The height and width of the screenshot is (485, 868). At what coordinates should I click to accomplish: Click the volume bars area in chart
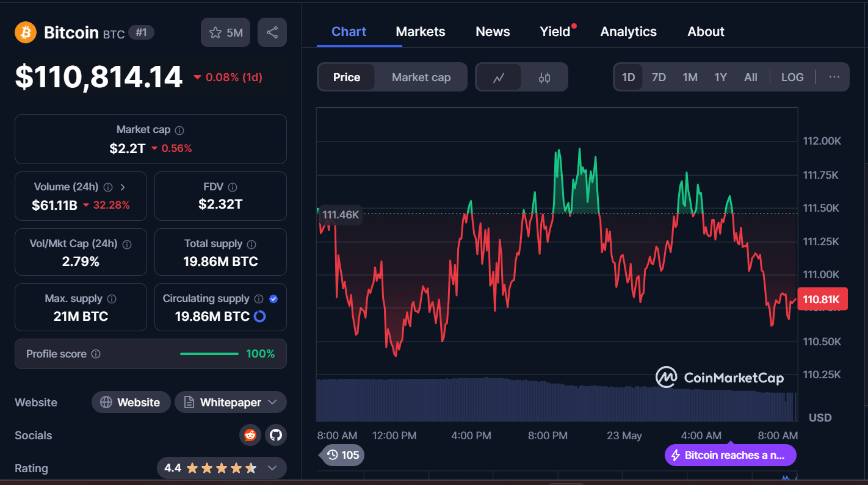point(557,401)
